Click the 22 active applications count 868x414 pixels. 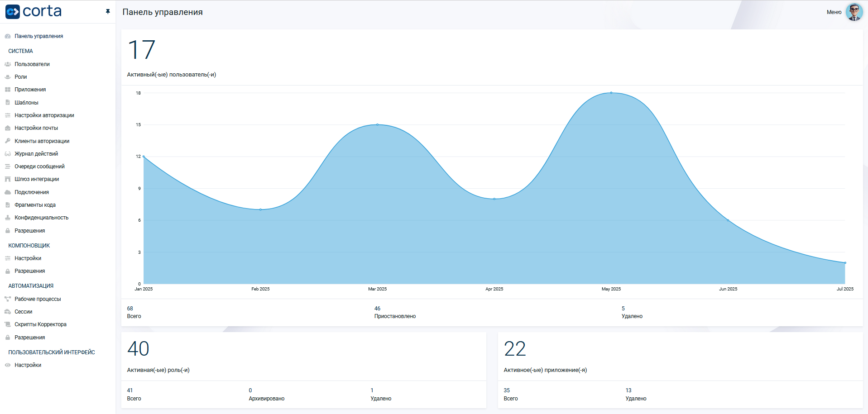[515, 349]
